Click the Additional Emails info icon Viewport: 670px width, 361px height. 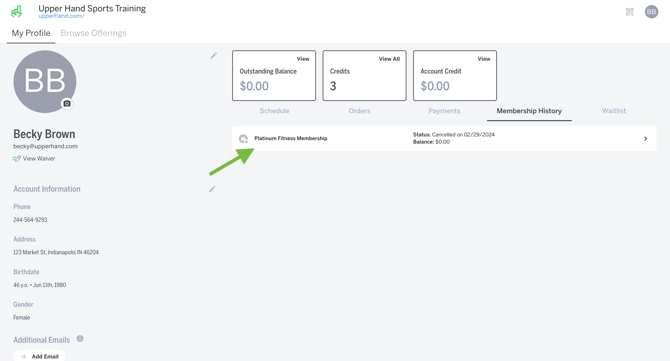coord(80,339)
